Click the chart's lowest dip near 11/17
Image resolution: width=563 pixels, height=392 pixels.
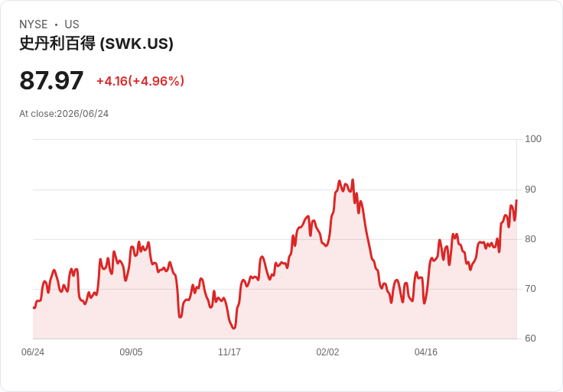click(234, 328)
